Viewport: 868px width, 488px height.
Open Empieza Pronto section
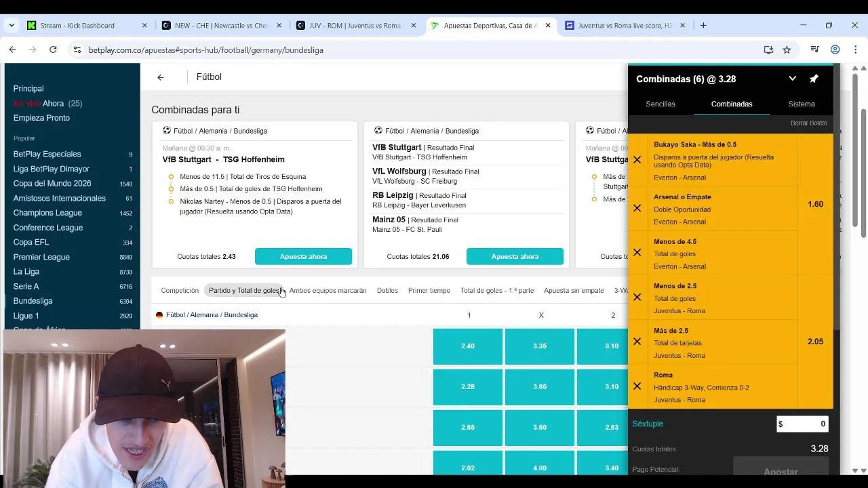point(41,118)
